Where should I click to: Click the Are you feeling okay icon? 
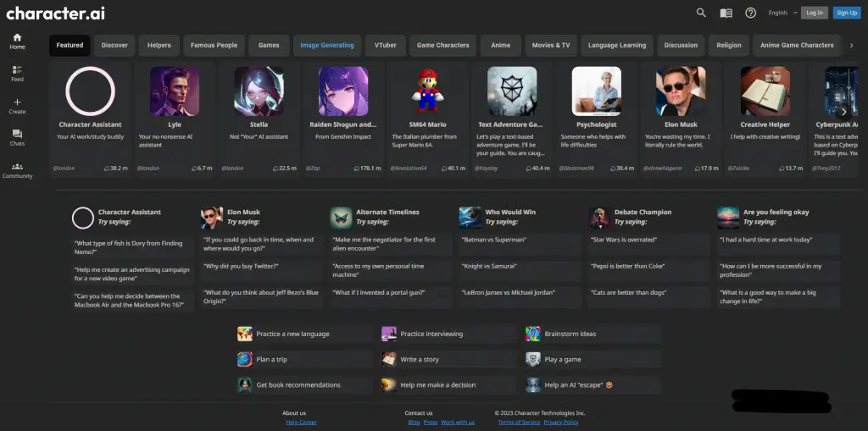click(728, 218)
